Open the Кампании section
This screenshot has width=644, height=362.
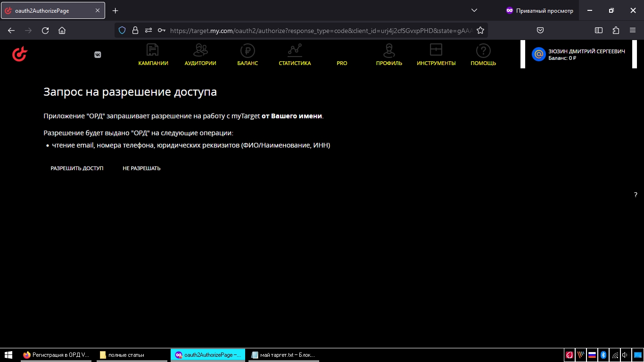(153, 55)
